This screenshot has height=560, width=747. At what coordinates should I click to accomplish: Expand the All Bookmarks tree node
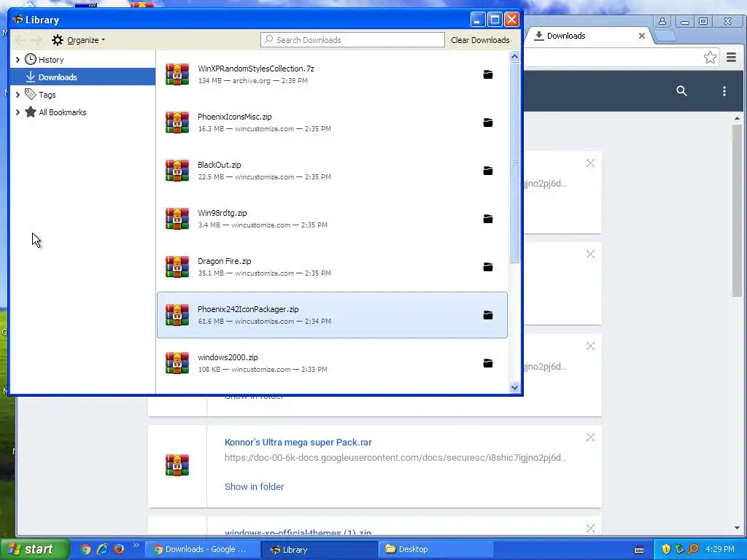(x=18, y=112)
